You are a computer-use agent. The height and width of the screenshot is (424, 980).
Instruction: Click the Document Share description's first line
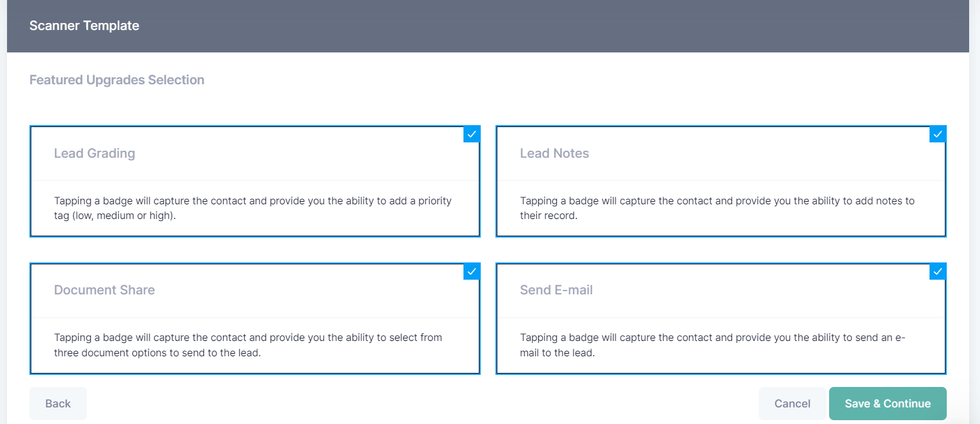[248, 337]
